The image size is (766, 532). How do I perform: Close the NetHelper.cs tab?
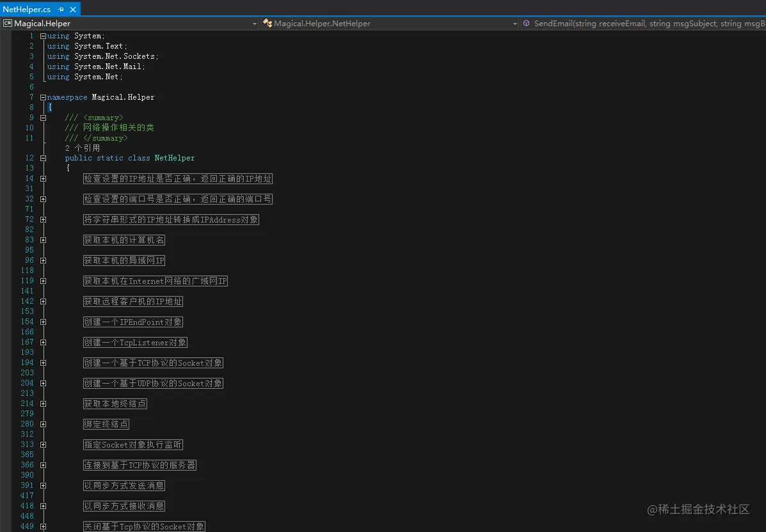point(73,10)
